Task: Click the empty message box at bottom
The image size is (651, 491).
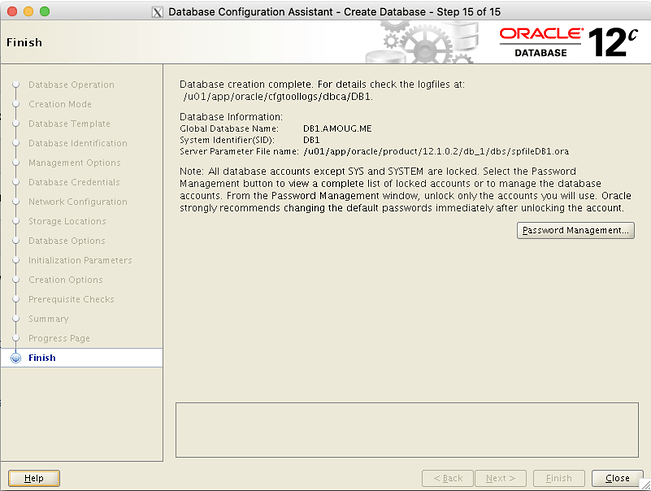Action: click(407, 430)
